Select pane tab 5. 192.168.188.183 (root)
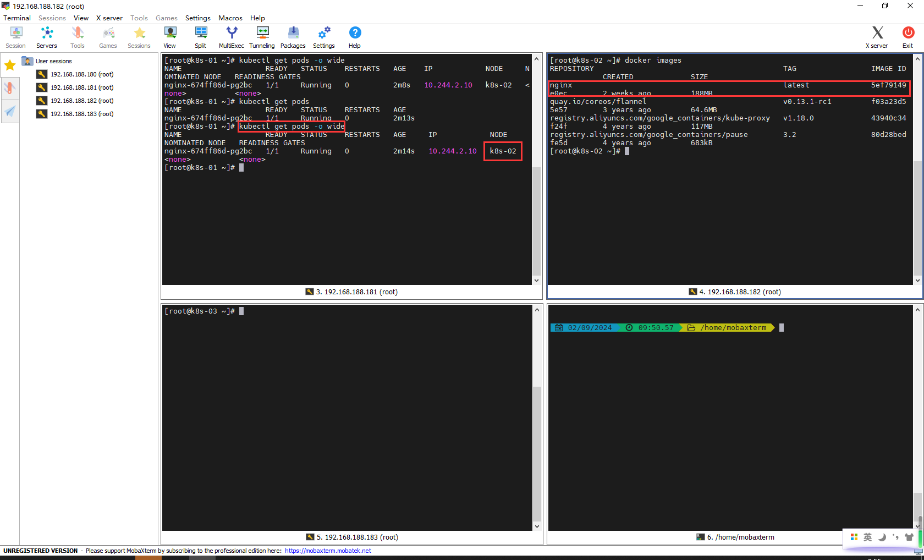Screen dimensions: 924x560 click(352, 537)
